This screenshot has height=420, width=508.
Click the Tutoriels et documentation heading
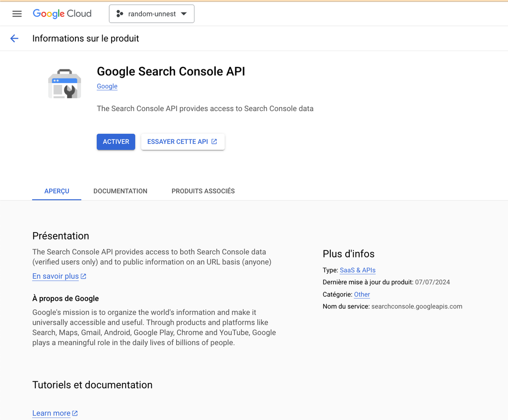click(x=92, y=385)
